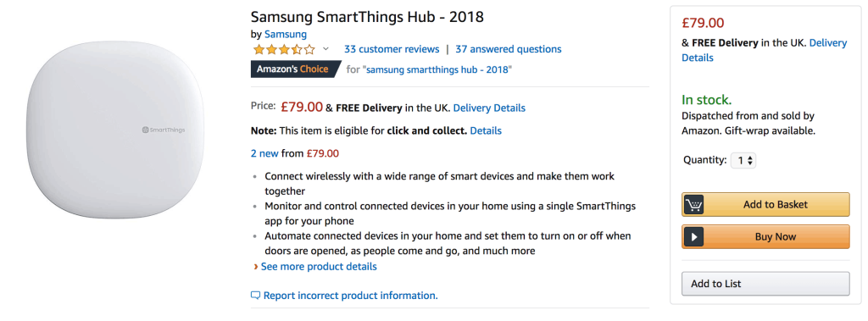The image size is (868, 321).
Task: Open the Quantity dropdown selector
Action: [x=743, y=161]
